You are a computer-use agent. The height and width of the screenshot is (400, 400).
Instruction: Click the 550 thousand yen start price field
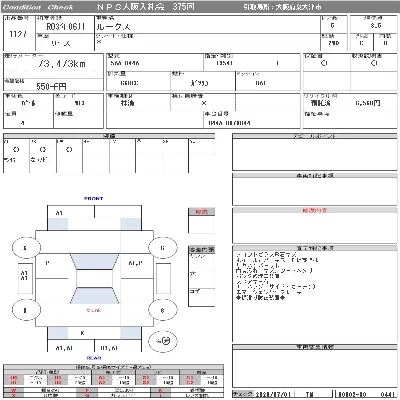(x=51, y=87)
